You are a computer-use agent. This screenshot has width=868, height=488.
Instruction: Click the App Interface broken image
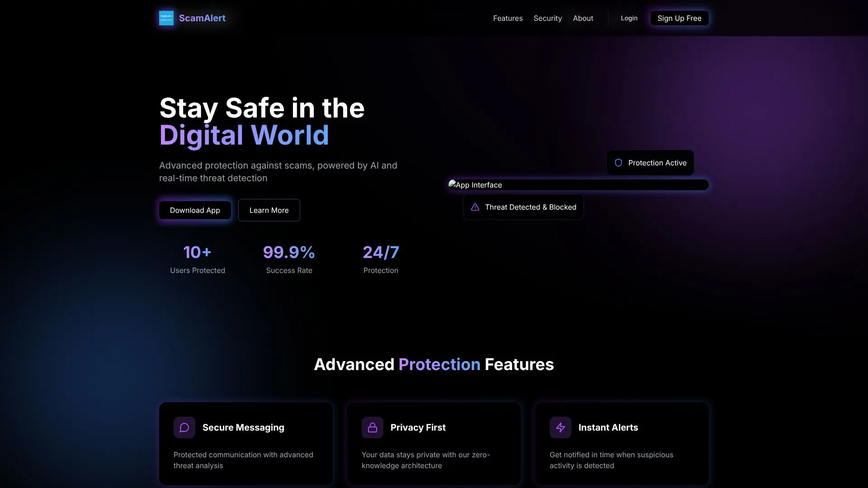coord(579,185)
